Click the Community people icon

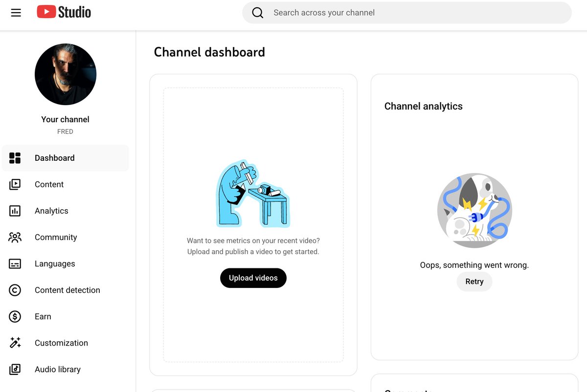pos(15,237)
